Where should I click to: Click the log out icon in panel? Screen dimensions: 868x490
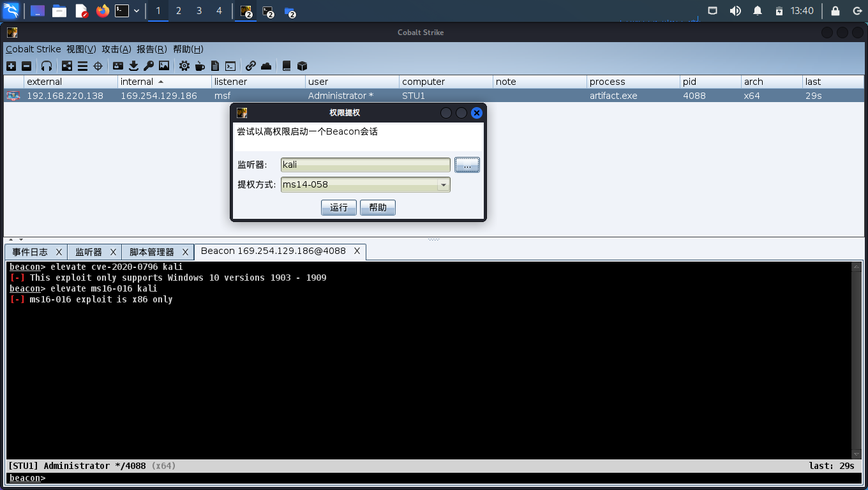coord(857,11)
